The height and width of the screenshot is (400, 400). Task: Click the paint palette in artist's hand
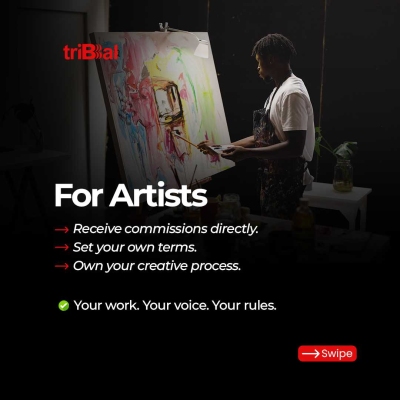[x=221, y=149]
